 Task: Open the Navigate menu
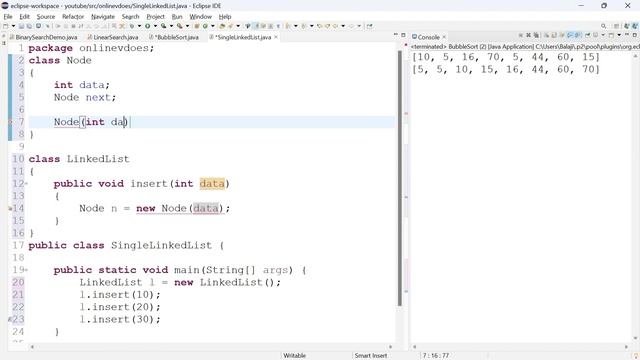103,17
